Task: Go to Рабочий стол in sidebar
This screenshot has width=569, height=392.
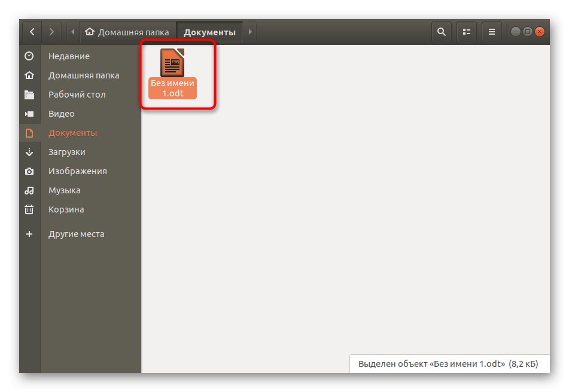Action: [x=77, y=95]
